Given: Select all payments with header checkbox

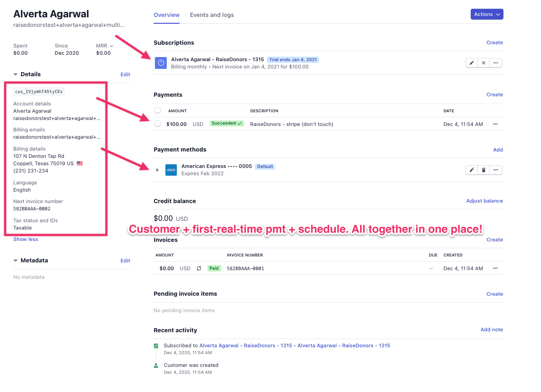Looking at the screenshot, I should [x=158, y=110].
